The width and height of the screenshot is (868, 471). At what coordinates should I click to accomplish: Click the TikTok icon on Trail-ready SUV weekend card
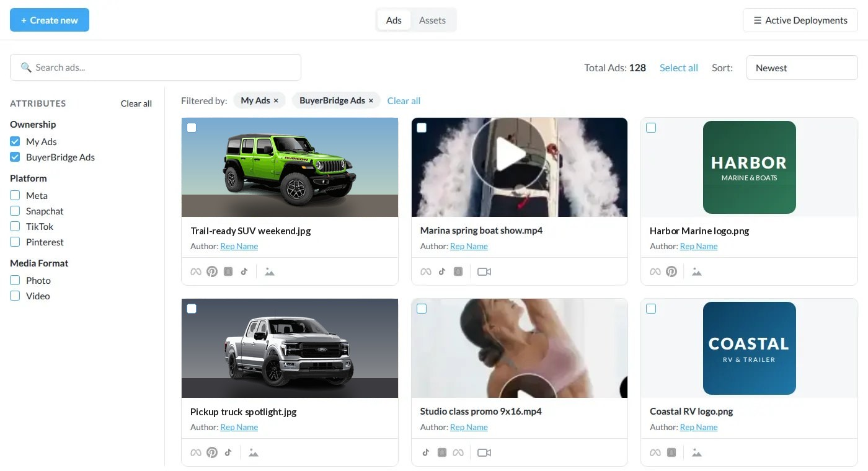[244, 271]
